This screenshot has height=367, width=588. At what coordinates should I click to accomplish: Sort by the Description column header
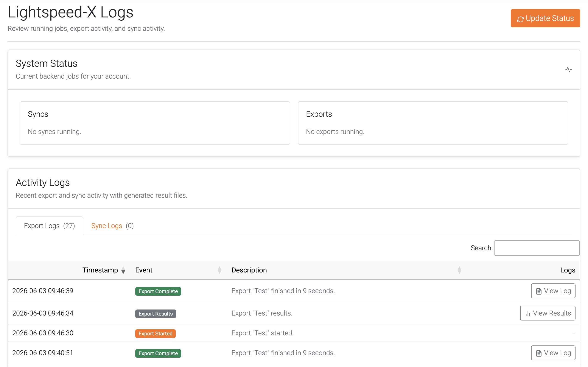pos(347,270)
